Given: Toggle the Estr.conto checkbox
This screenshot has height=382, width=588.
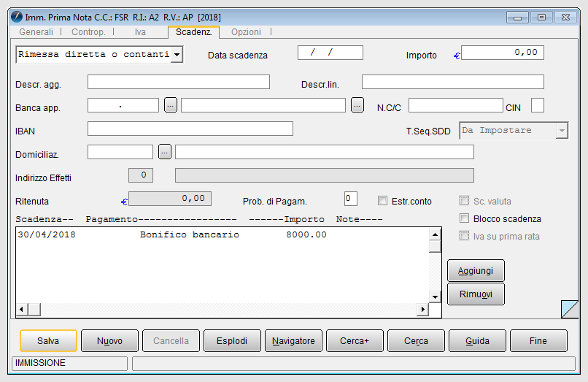Looking at the screenshot, I should tap(382, 201).
